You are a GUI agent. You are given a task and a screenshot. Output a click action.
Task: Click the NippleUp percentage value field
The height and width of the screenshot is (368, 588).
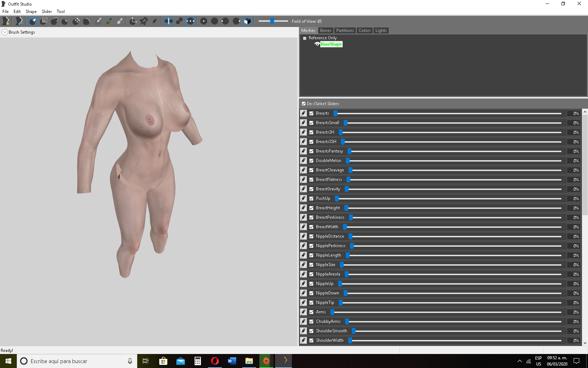tap(574, 284)
